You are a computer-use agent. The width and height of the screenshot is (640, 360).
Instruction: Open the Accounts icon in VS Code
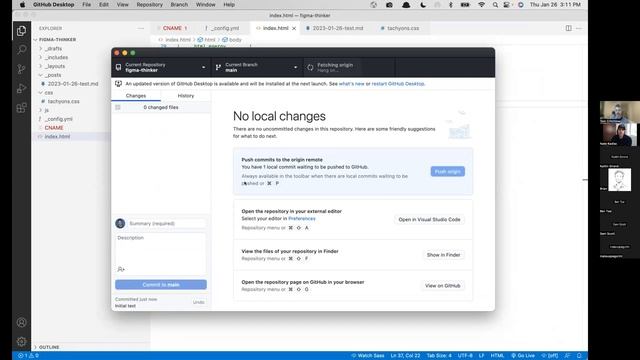click(21, 322)
